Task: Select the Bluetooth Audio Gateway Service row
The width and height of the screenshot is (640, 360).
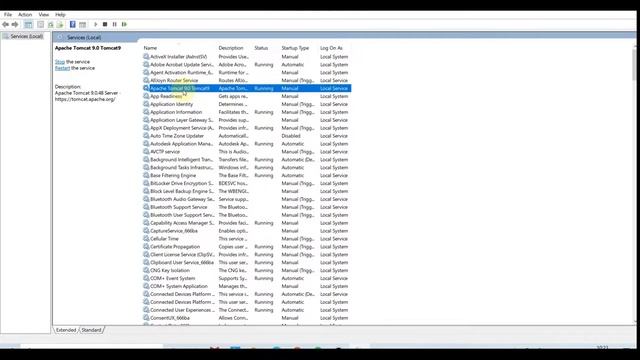Action: (x=247, y=199)
